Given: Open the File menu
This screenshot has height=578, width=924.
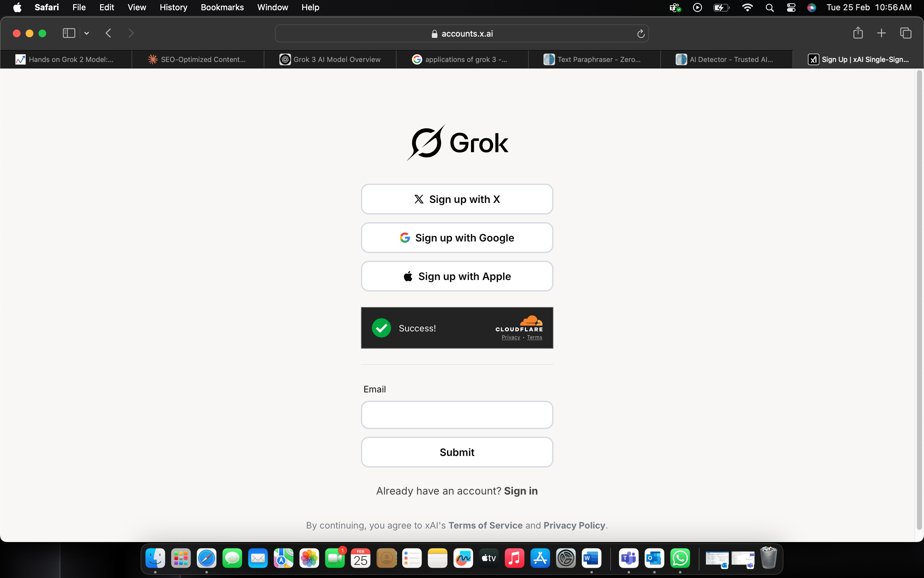Looking at the screenshot, I should pos(79,7).
